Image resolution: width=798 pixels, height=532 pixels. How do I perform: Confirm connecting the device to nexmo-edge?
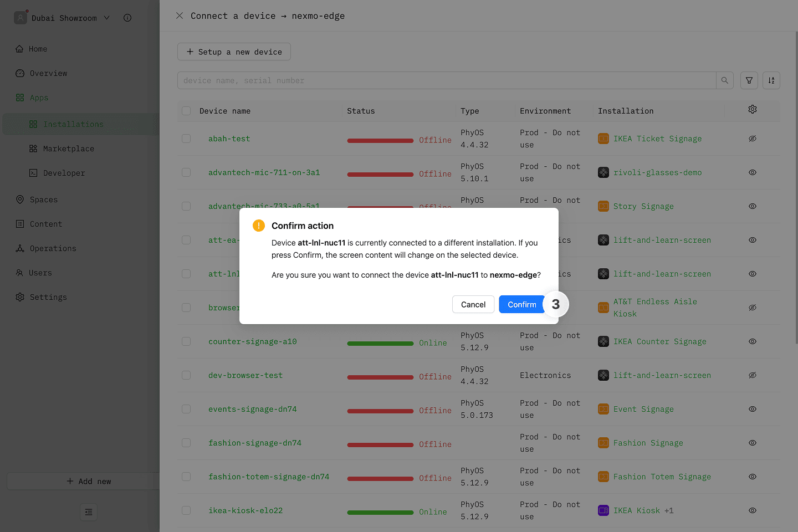(x=522, y=304)
